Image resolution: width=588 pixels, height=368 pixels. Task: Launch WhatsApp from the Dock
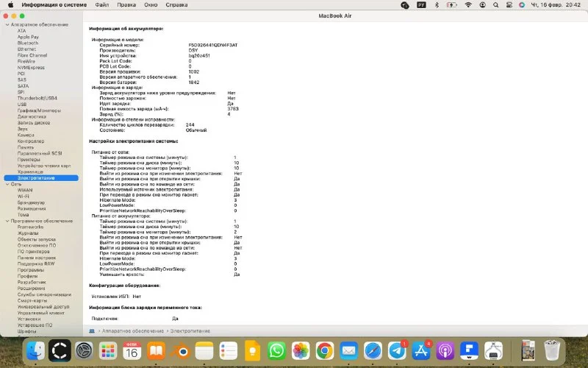pos(276,352)
